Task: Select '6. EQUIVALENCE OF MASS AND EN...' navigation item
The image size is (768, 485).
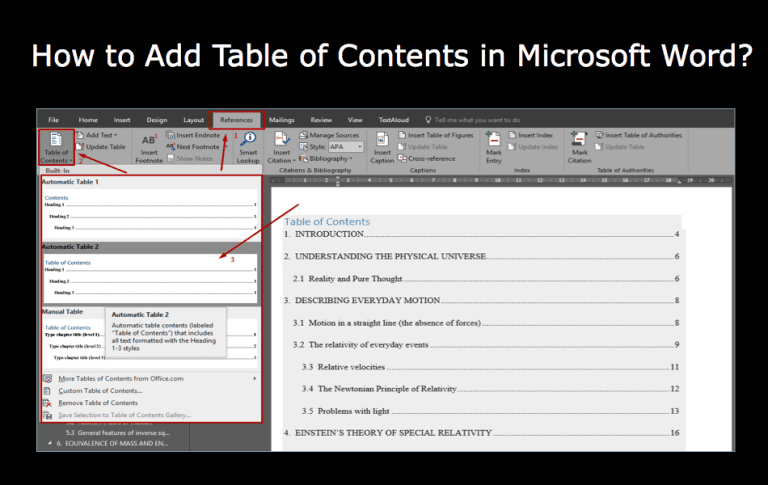Action: point(112,443)
